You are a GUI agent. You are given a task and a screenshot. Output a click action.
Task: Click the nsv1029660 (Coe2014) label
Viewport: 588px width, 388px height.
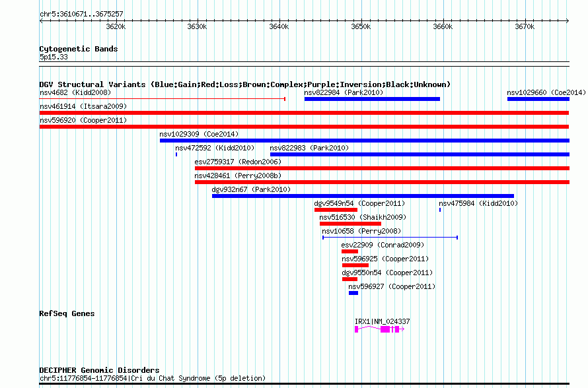(x=546, y=92)
